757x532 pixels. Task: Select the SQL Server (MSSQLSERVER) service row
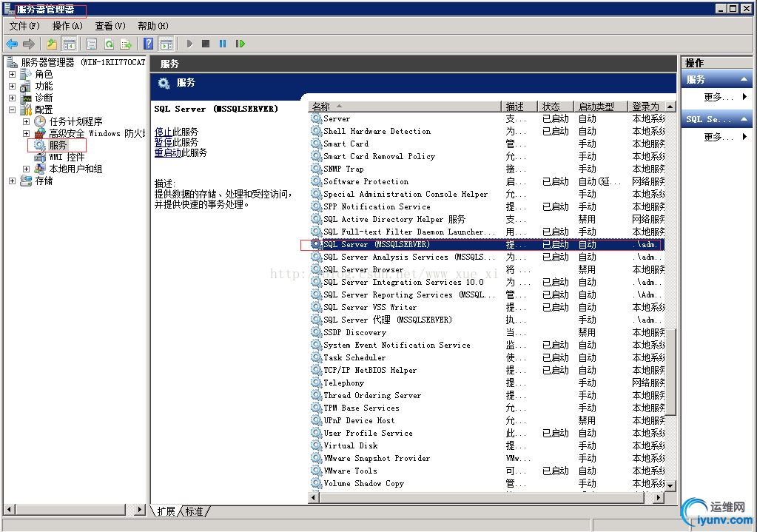486,245
